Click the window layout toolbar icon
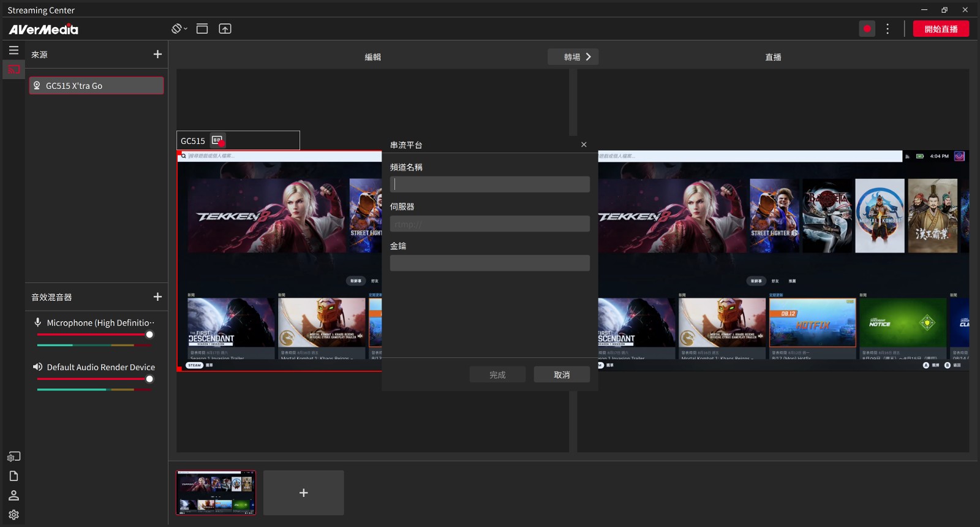Viewport: 980px width, 527px height. tap(202, 29)
